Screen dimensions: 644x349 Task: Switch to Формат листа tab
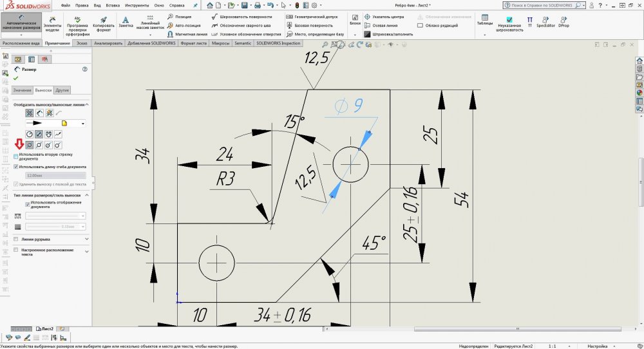point(193,43)
